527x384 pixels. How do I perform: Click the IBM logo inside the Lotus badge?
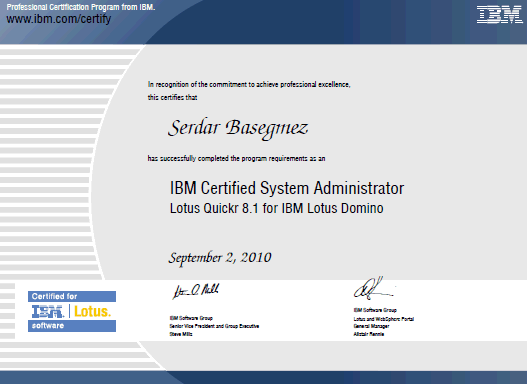[47, 311]
